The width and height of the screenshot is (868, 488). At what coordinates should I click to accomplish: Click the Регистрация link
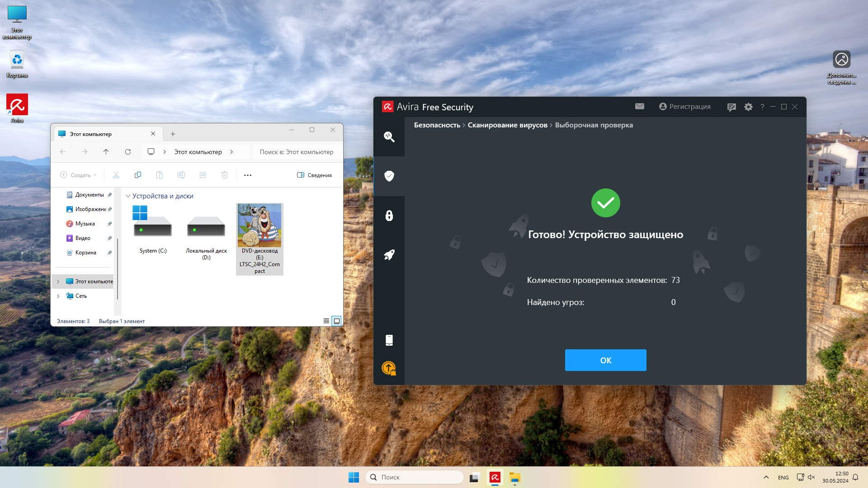684,107
